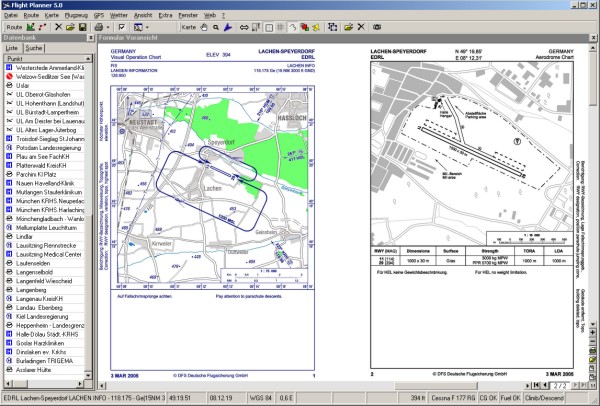Click Cessna F 177 RG in the status bar
Screen dimensions: 600x406
(451, 398)
